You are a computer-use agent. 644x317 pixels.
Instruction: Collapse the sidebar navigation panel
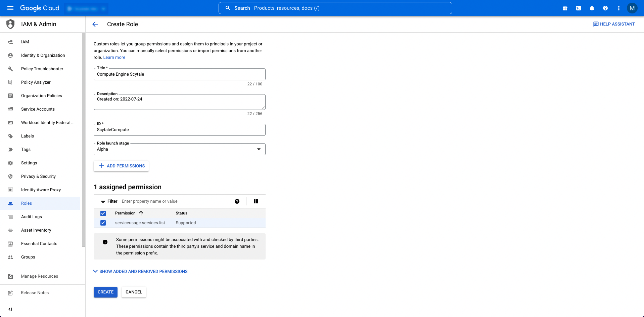10,309
